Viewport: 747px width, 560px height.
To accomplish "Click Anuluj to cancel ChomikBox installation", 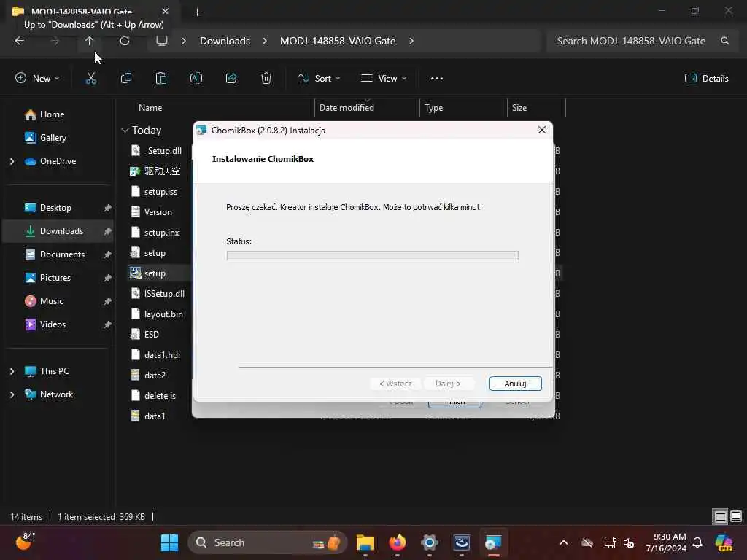I will 516,384.
